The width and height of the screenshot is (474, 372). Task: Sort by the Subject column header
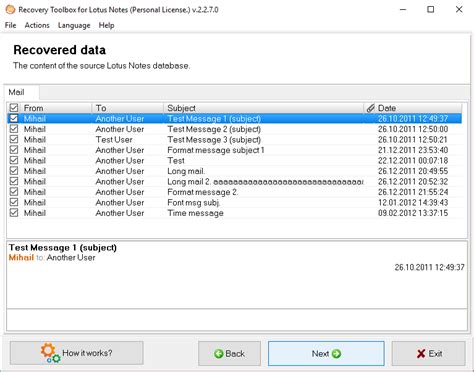coord(263,108)
